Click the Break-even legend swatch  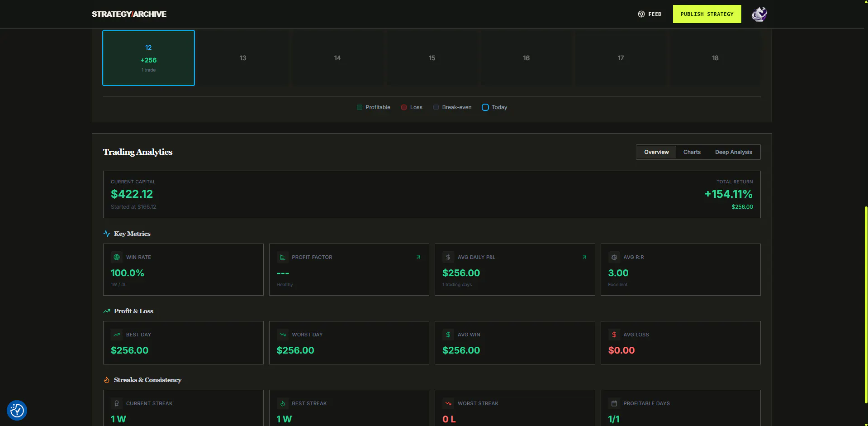[x=436, y=107]
